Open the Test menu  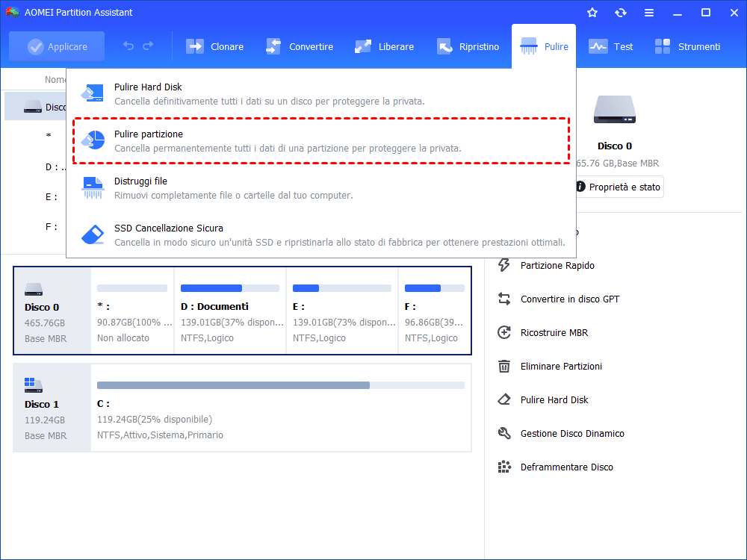[610, 46]
